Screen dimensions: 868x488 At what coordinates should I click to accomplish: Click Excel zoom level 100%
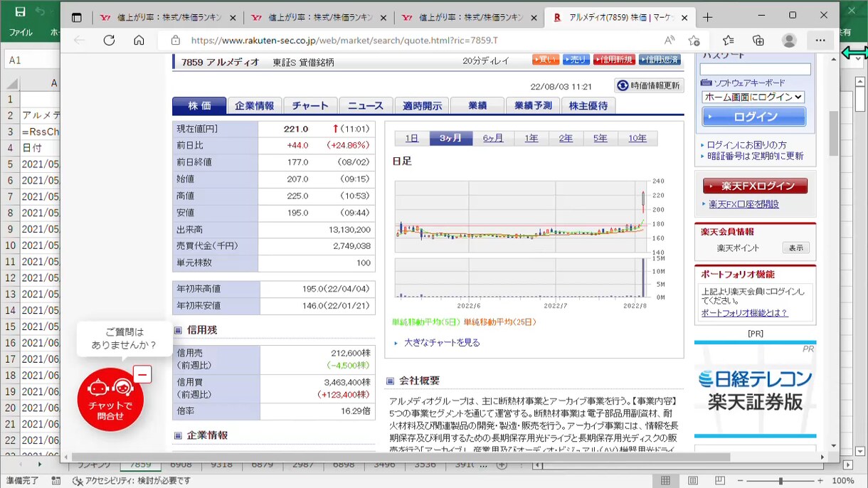point(843,481)
